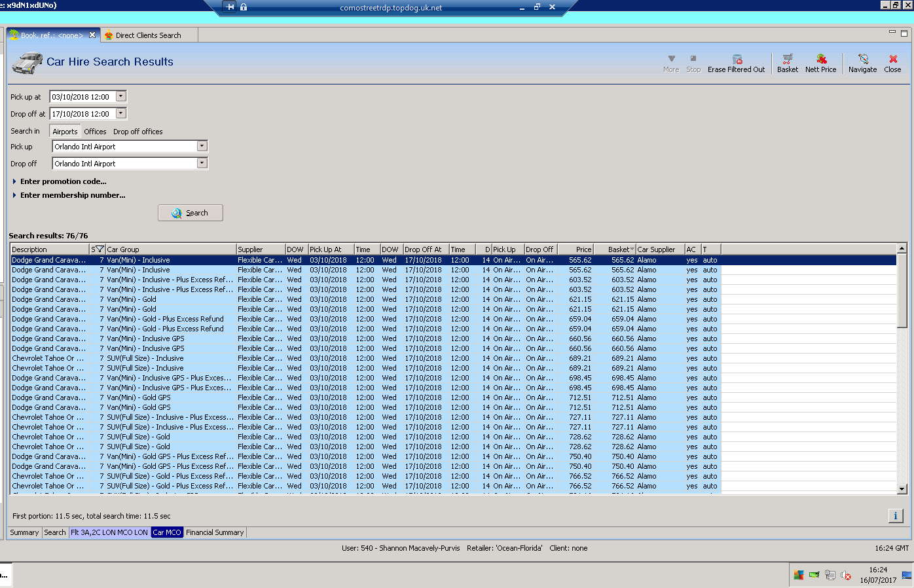Click the info icon at bottom right
The width and height of the screenshot is (914, 588).
click(x=896, y=516)
